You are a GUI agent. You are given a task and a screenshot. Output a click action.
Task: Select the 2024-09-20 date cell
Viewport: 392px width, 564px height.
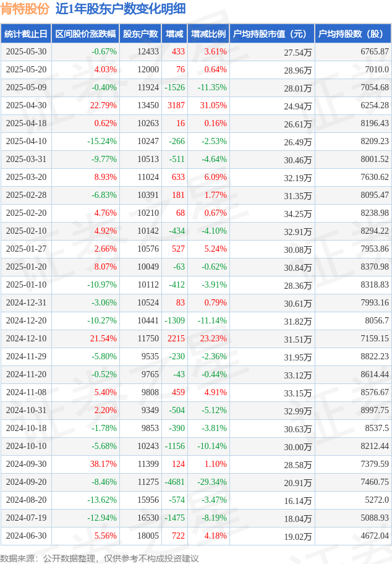[x=26, y=482]
